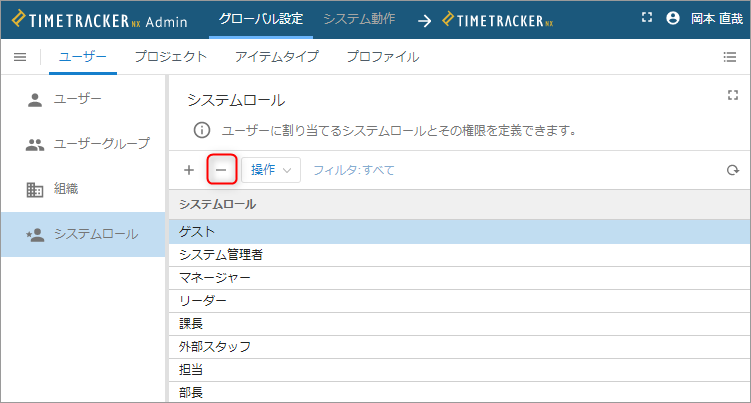
Task: Select the マネージャー role row
Action: [x=460, y=278]
